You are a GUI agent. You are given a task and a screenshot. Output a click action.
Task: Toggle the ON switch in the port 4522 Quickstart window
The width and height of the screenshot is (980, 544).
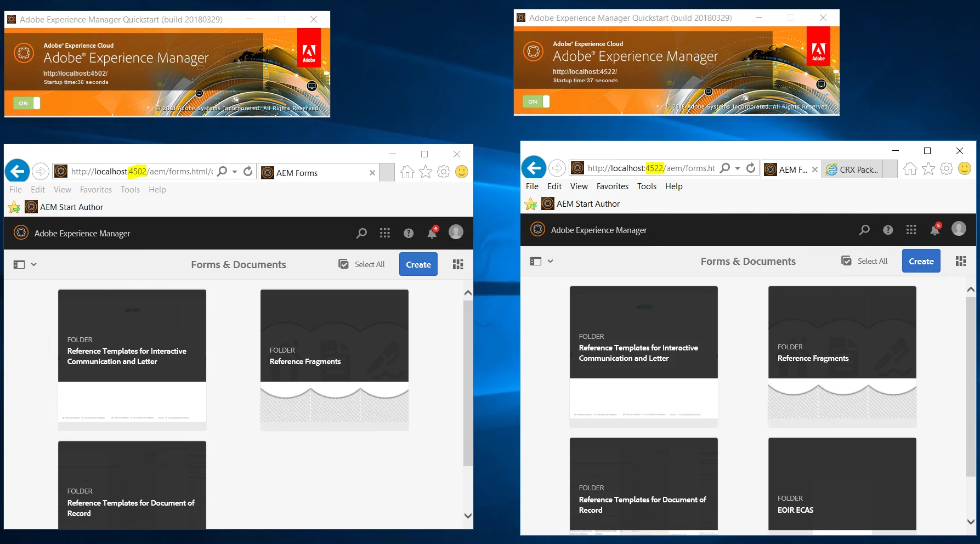click(536, 101)
